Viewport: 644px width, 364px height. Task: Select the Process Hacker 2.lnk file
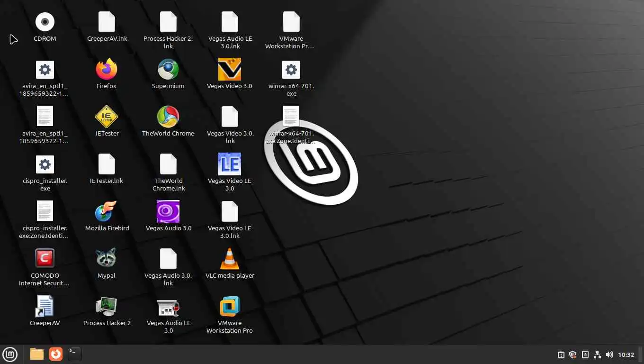(x=168, y=22)
